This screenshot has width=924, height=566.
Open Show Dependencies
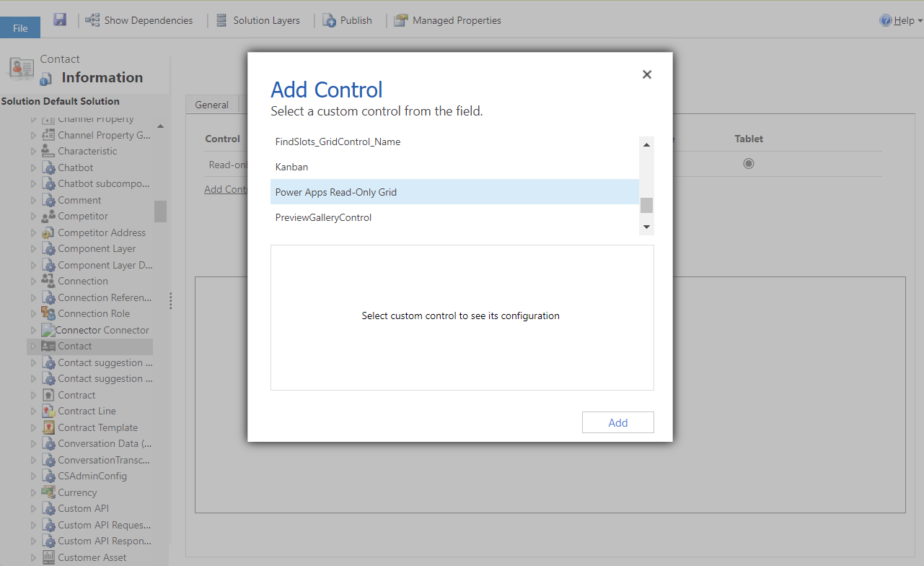[139, 20]
